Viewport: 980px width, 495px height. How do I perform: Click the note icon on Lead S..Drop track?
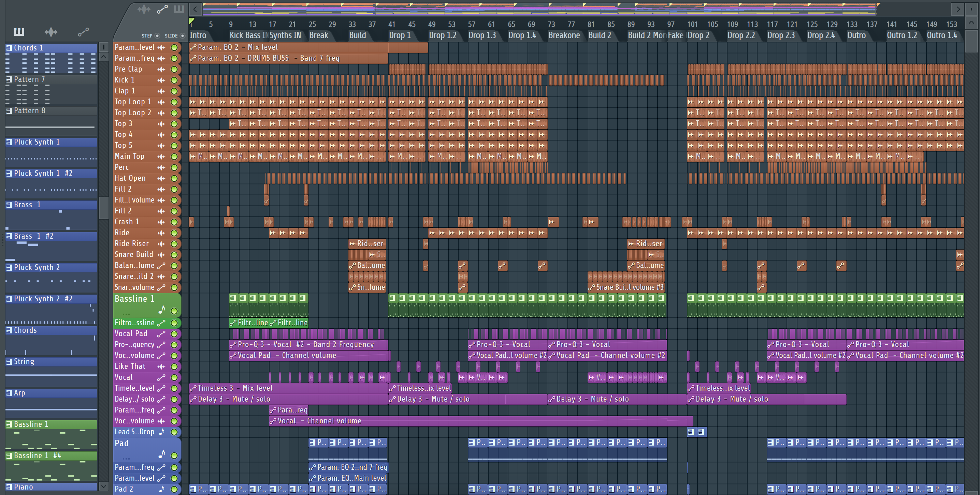pyautogui.click(x=162, y=432)
